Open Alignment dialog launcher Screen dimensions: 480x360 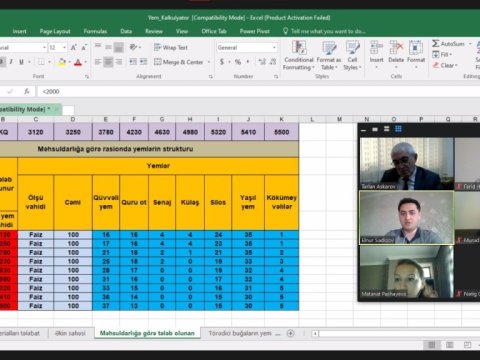(211, 77)
